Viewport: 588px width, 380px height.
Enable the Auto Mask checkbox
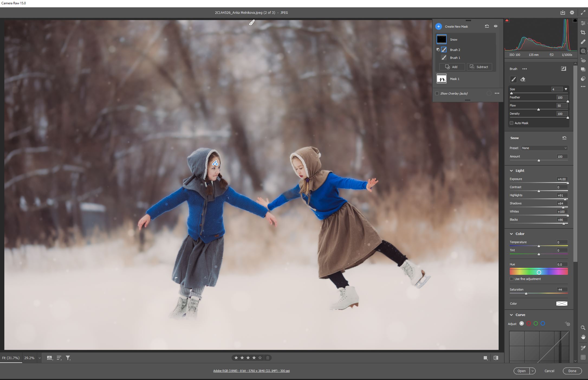click(x=511, y=123)
